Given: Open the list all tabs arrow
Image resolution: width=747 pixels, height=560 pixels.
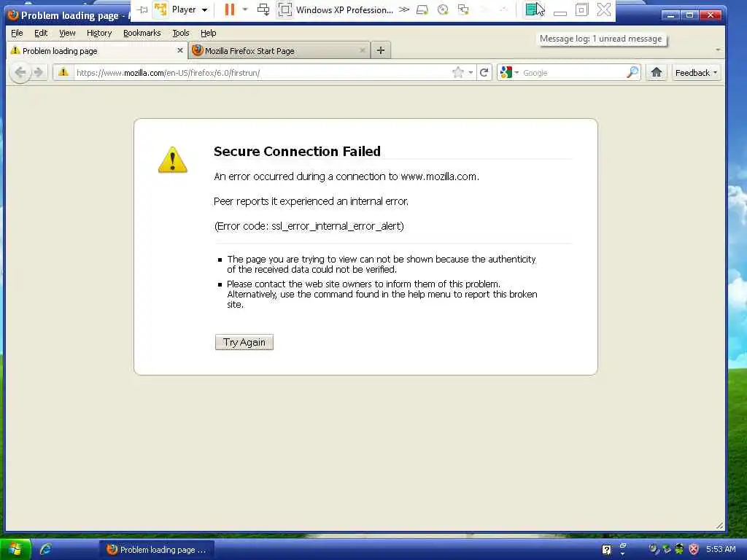Looking at the screenshot, I should [718, 50].
